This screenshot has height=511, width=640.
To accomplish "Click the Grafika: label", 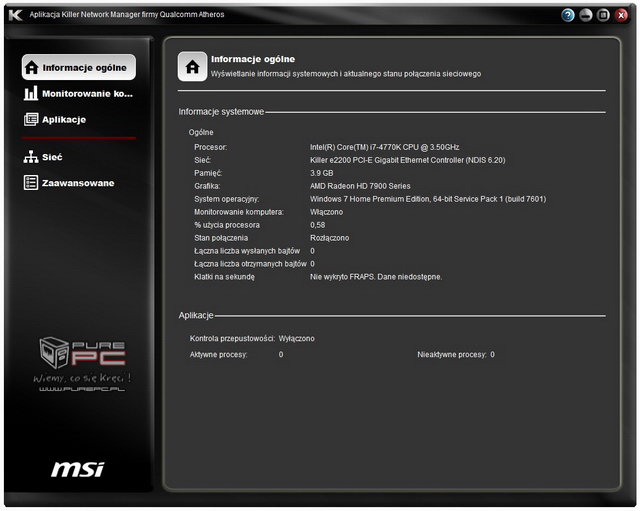I will click(207, 186).
